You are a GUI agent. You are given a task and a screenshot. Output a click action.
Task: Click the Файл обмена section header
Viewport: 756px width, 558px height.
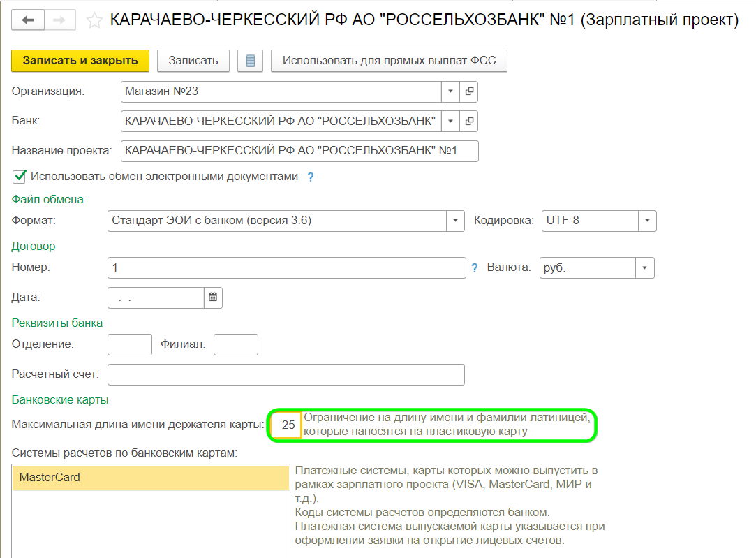(47, 199)
